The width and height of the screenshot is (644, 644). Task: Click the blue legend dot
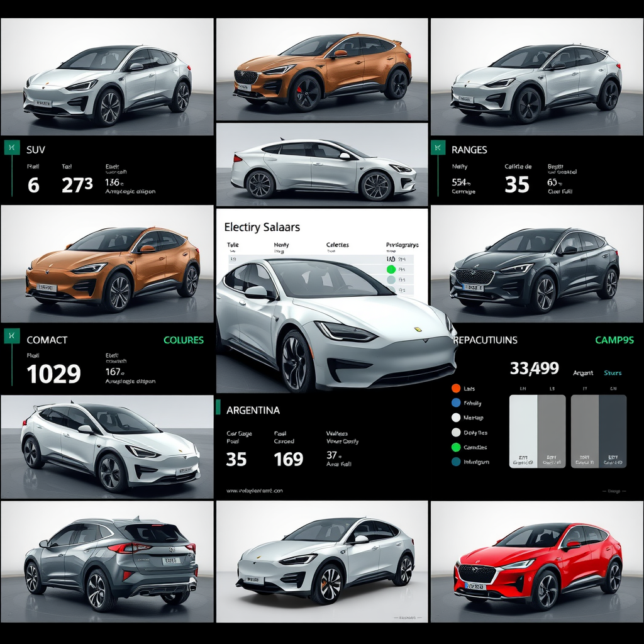(x=456, y=403)
